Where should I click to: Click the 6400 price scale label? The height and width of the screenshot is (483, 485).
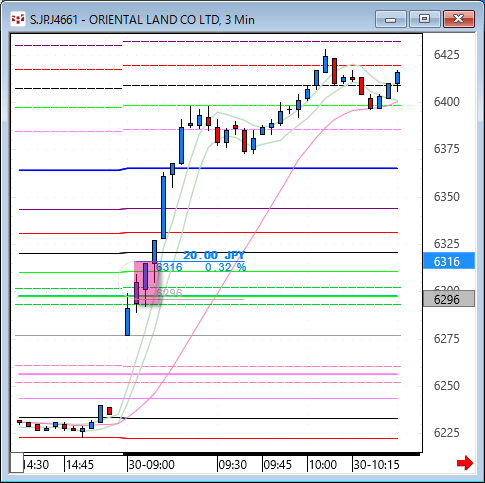pyautogui.click(x=446, y=101)
